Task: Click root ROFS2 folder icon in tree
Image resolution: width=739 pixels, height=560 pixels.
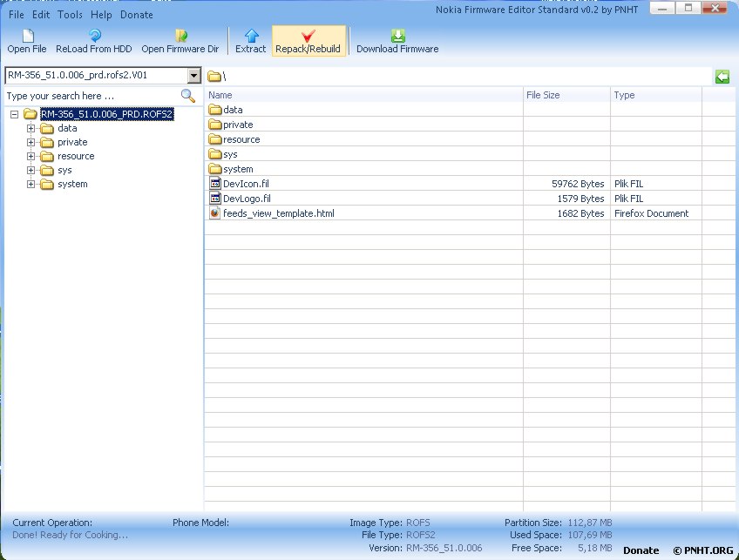Action: point(31,114)
